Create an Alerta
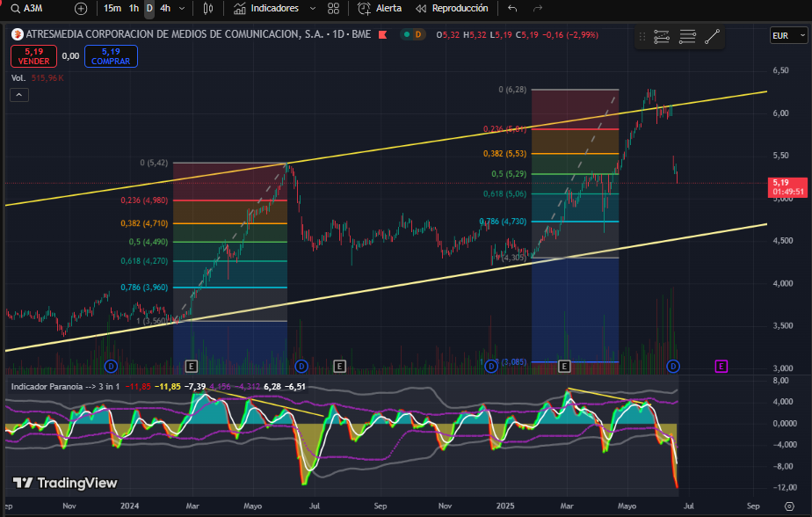Viewport: 812px width, 517px height. 381,8
